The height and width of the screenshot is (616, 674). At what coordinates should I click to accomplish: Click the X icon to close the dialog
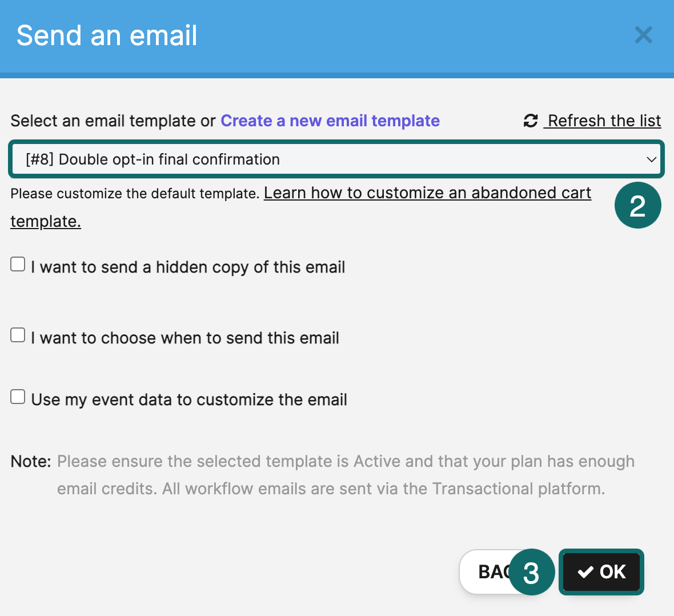coord(644,35)
